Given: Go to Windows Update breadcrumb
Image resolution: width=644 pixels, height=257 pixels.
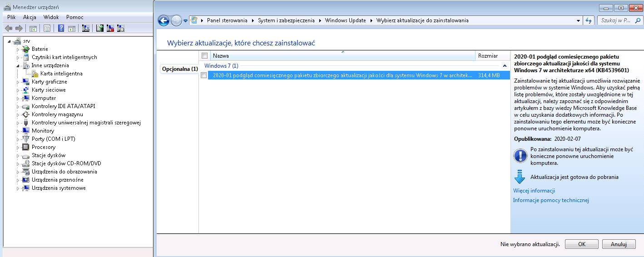Looking at the screenshot, I should click(x=345, y=20).
